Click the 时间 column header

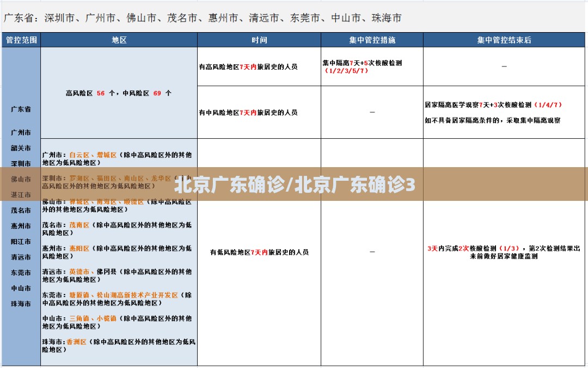[259, 40]
